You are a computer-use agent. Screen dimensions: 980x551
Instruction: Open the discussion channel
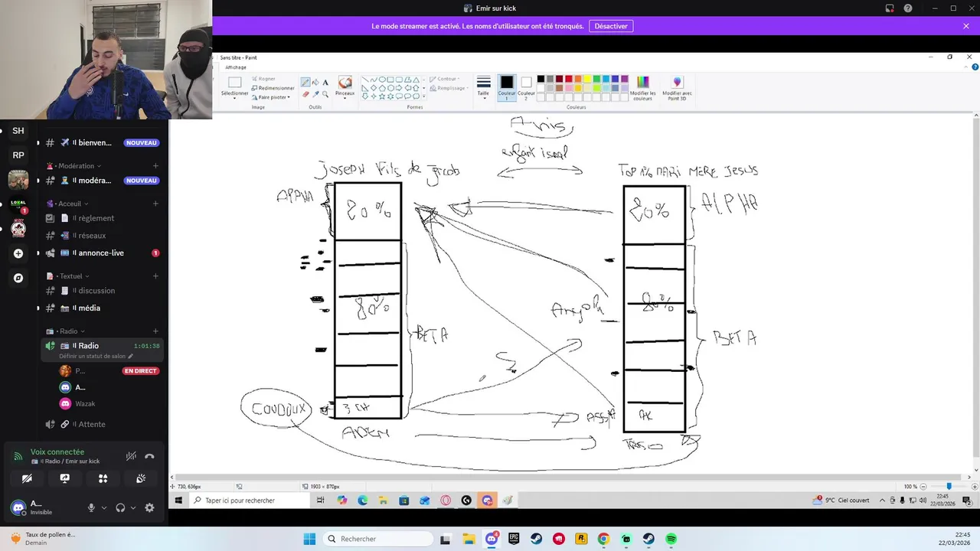pyautogui.click(x=102, y=291)
